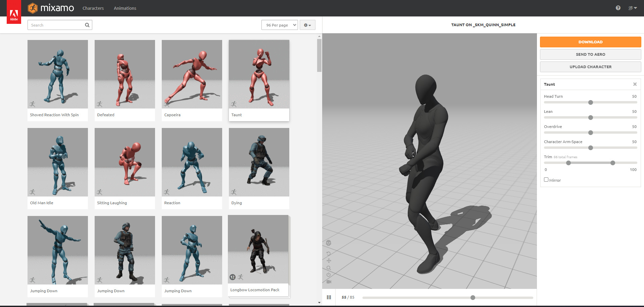The width and height of the screenshot is (644, 307).
Task: Switch to the Characters tab
Action: tap(93, 8)
